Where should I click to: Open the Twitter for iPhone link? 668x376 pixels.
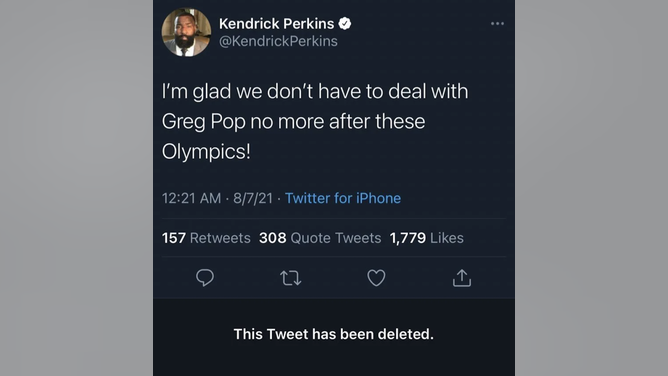(x=343, y=198)
